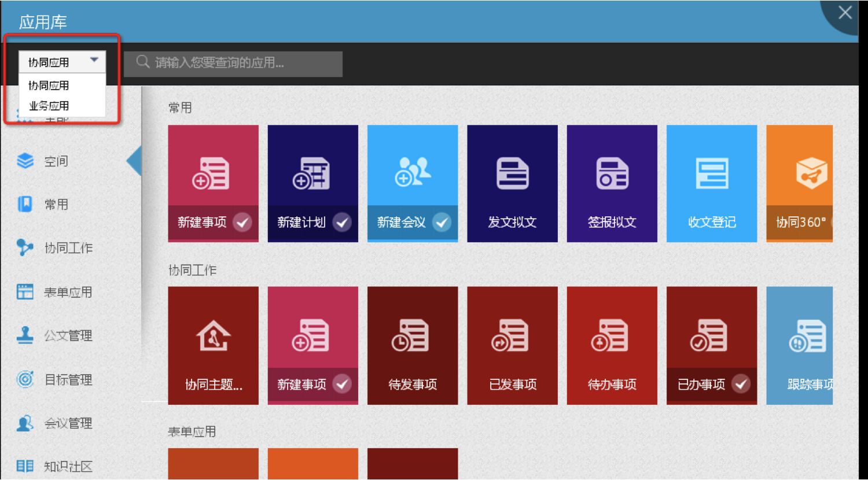Viewport: 868px width, 480px height.
Task: Uncheck the 已办事项 checkmark
Action: point(741,384)
